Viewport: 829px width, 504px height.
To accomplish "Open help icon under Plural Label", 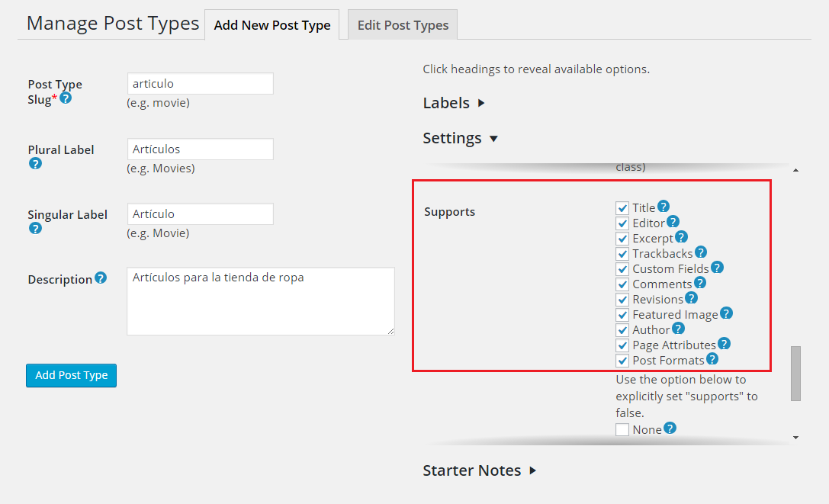I will 35,163.
